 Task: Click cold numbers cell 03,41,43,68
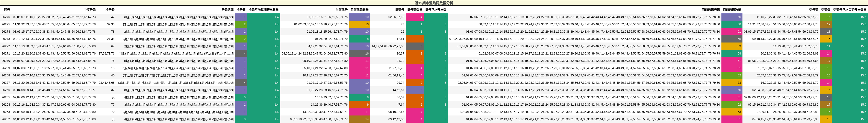click(106, 83)
